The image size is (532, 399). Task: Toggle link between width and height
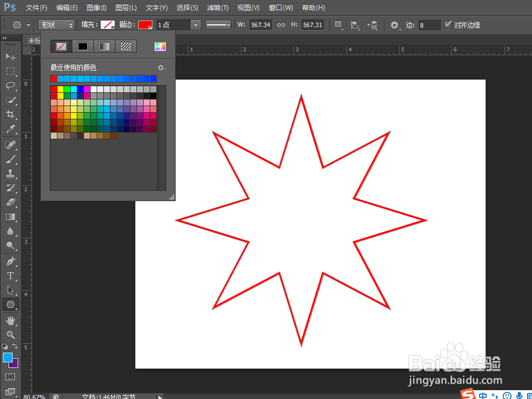(x=281, y=25)
